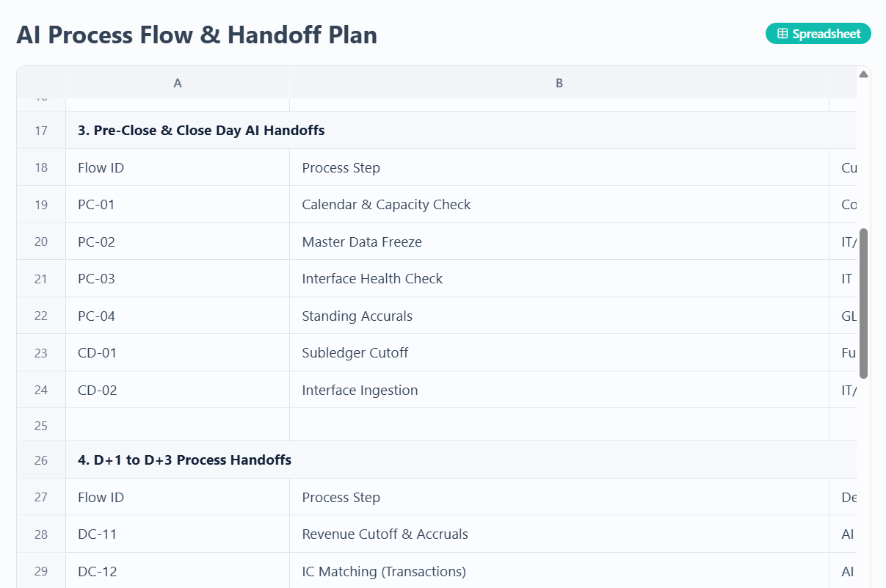Viewport: 886px width, 588px height.
Task: Click the green Spreadsheet button
Action: coord(818,33)
